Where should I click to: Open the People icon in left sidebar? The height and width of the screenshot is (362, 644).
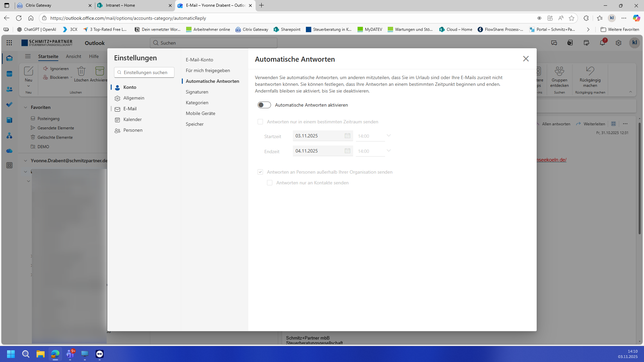pos(9,89)
